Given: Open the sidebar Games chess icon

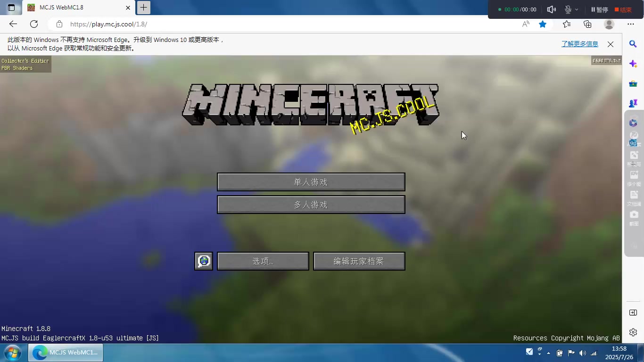Looking at the screenshot, I should click(x=633, y=103).
